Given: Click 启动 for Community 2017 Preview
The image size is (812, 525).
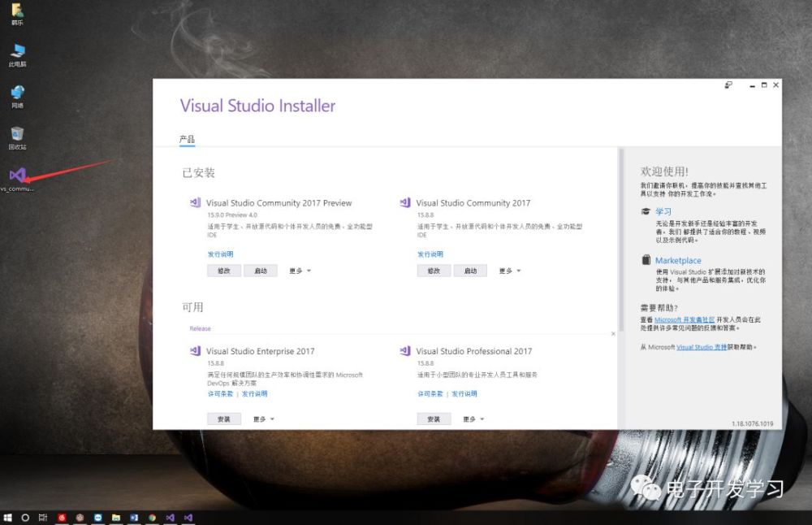Looking at the screenshot, I should coord(261,271).
